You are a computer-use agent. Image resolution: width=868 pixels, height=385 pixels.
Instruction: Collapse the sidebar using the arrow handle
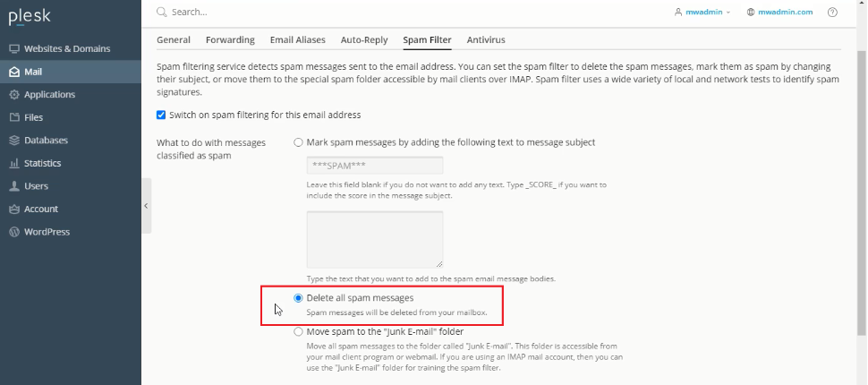[146, 206]
